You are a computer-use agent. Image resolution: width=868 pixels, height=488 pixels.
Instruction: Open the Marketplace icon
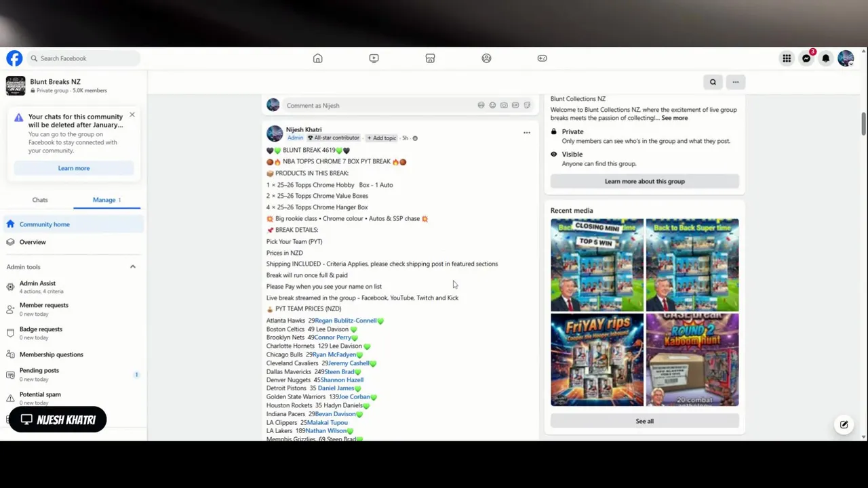[430, 58]
